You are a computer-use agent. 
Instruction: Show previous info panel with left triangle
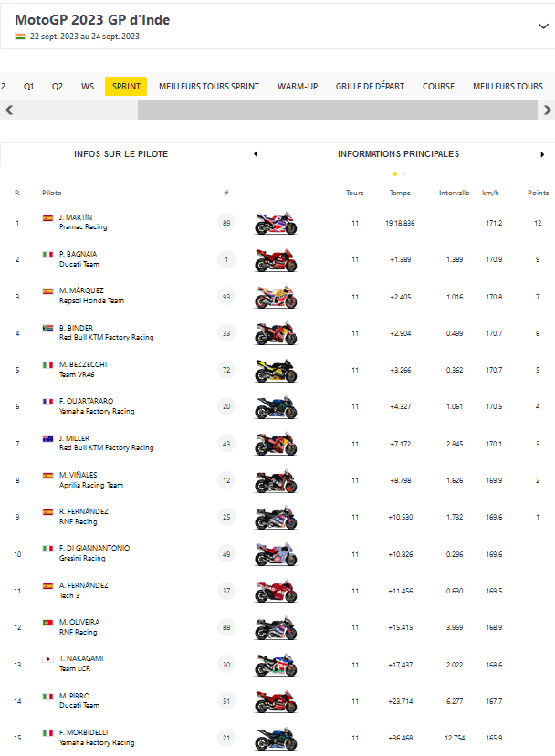[x=256, y=154]
